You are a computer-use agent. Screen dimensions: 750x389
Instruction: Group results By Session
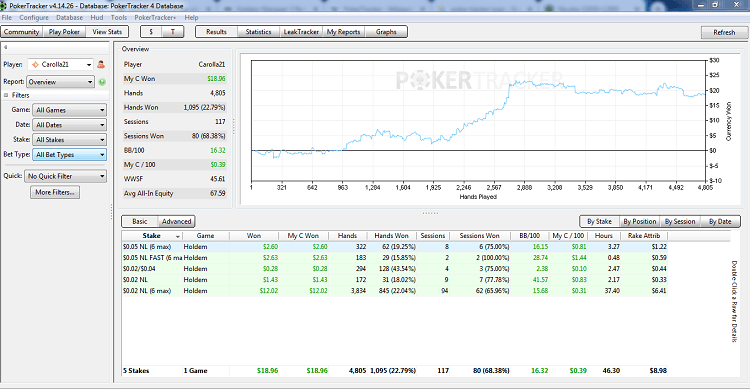click(680, 221)
